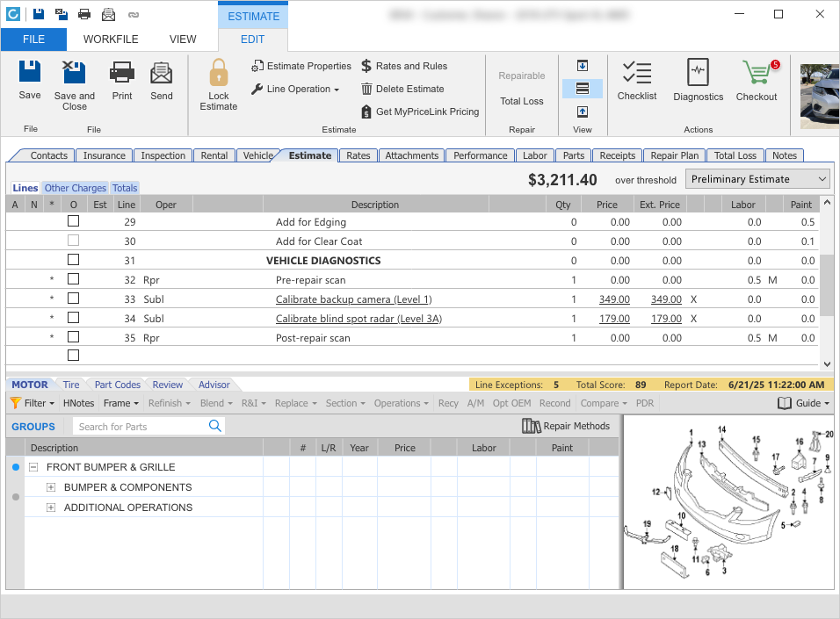Open the Checklist action
Image resolution: width=840 pixels, height=619 pixels.
click(636, 80)
